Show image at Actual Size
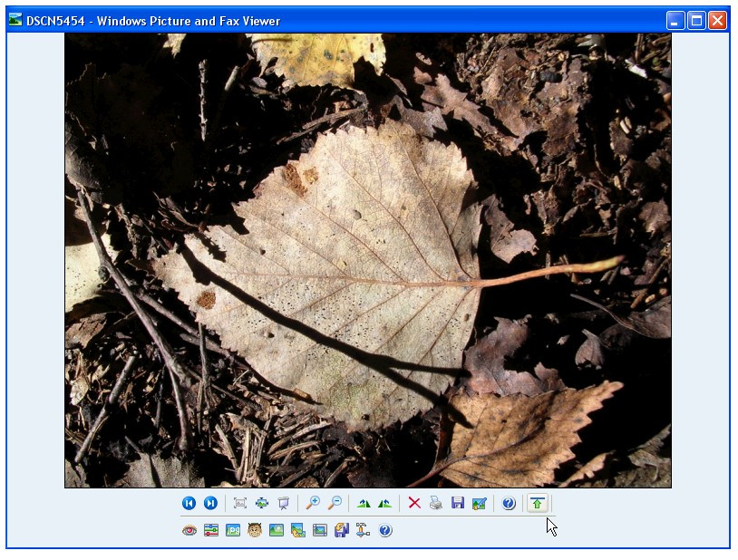Screen dimensions: 738x560 tap(262, 503)
